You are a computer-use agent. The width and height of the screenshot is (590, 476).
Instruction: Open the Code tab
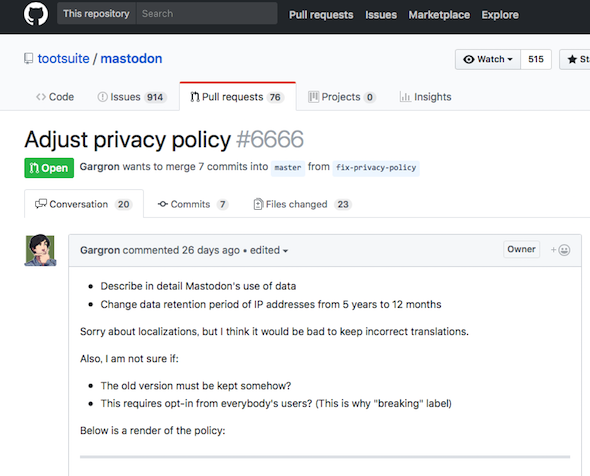tap(55, 97)
